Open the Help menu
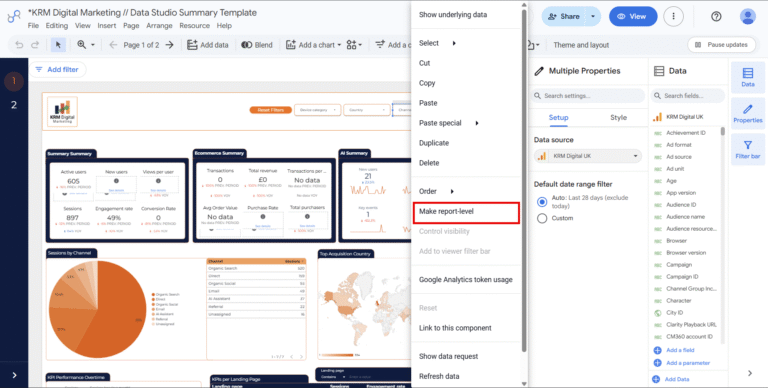768x388 pixels. tap(224, 25)
